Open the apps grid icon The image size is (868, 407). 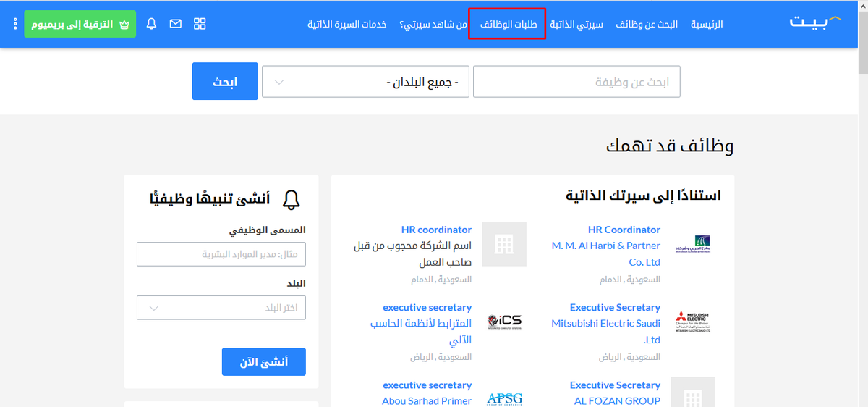tap(200, 24)
